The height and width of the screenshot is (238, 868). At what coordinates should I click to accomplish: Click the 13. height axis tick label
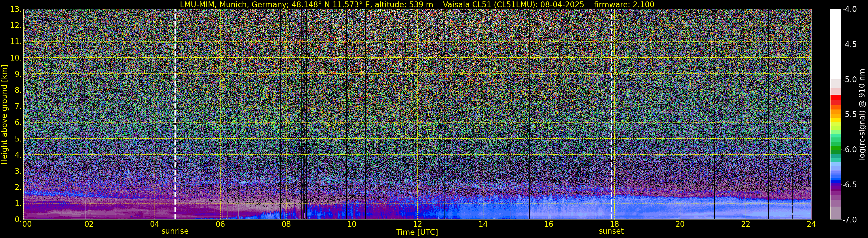pos(16,10)
